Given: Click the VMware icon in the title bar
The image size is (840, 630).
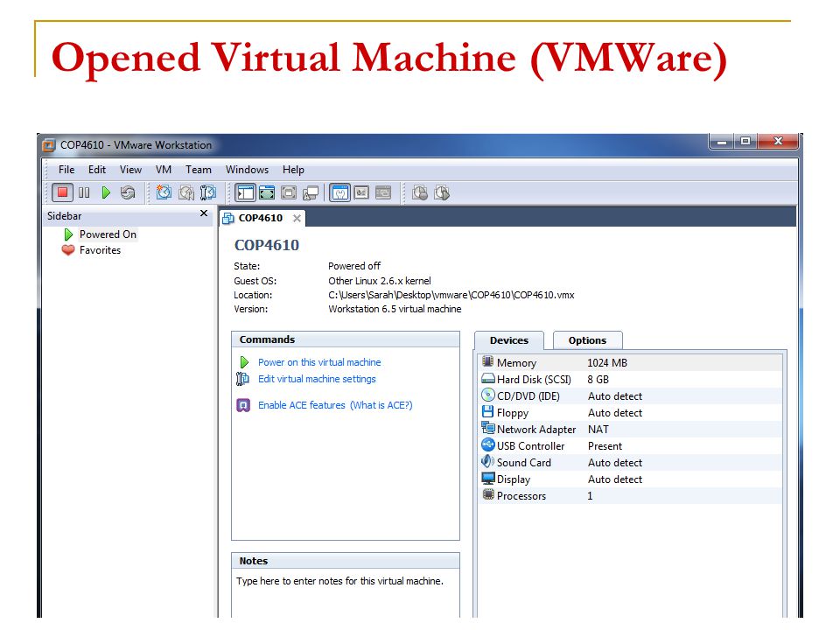Looking at the screenshot, I should [49, 145].
